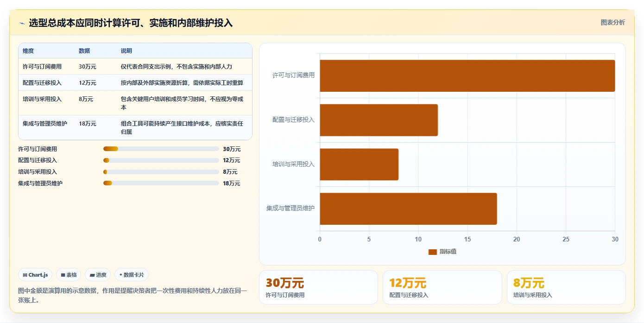Select the 表格 tag chip
Image resolution: width=644 pixels, height=323 pixels.
(x=69, y=275)
